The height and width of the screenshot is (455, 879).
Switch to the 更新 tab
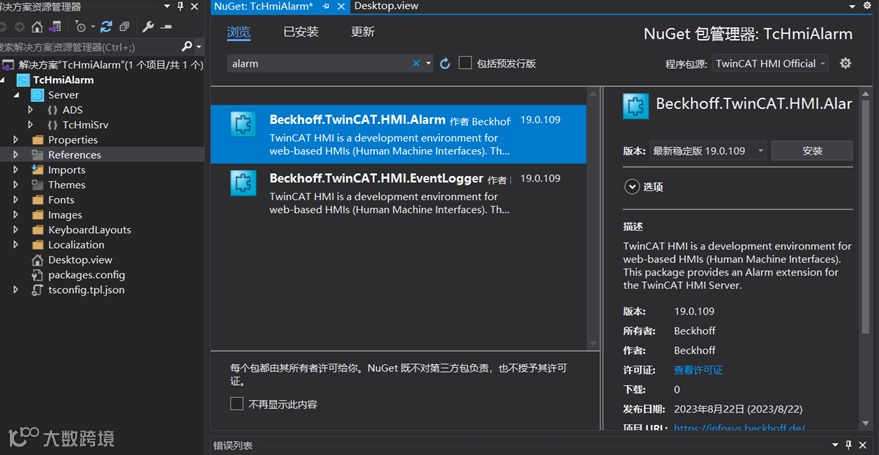pos(363,32)
